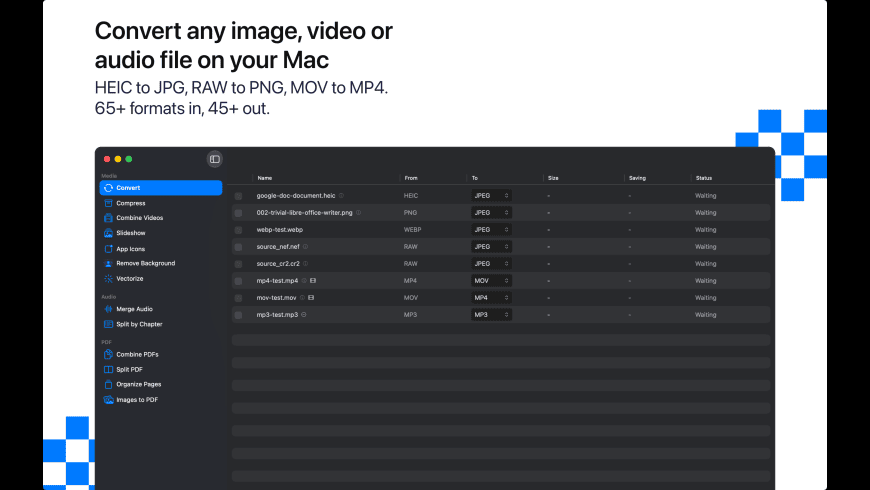
Task: Show info for 002-trivial-libre-office-writer.png
Action: (x=358, y=213)
